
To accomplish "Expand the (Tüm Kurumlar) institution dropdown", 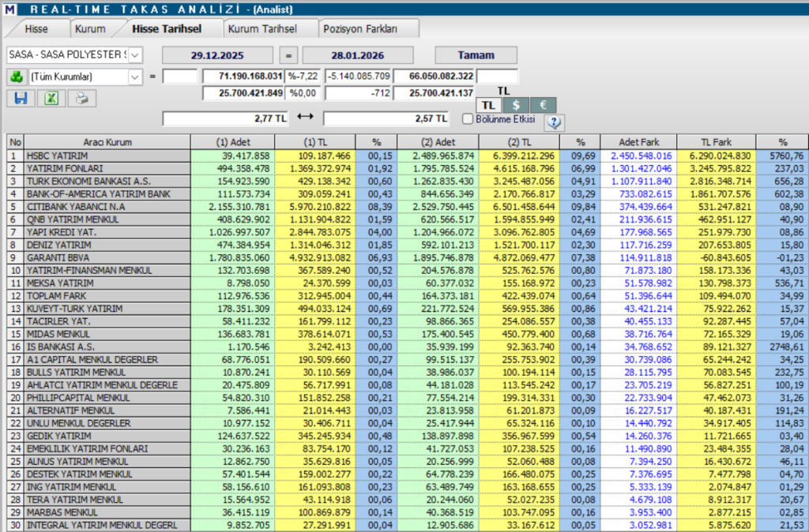I will click(135, 77).
